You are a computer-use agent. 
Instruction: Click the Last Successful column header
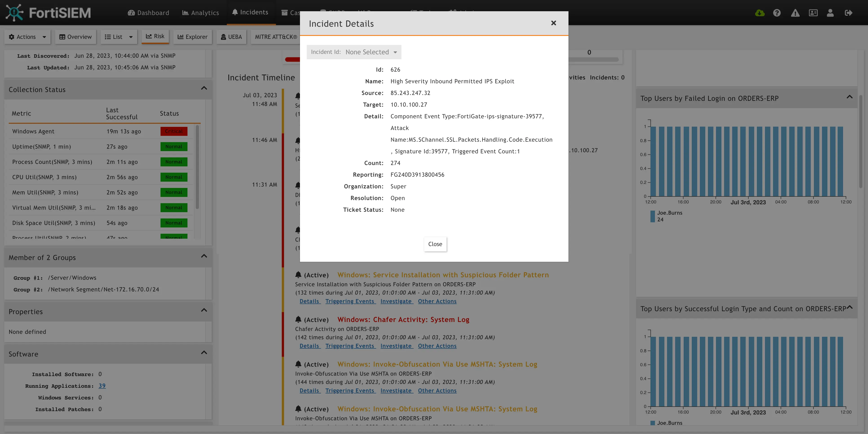[122, 114]
